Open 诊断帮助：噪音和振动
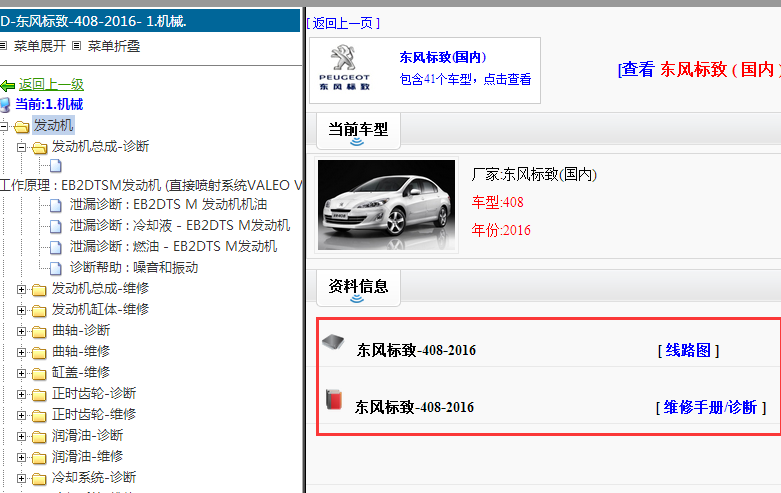Viewport: 781px width, 493px height. pos(134,267)
